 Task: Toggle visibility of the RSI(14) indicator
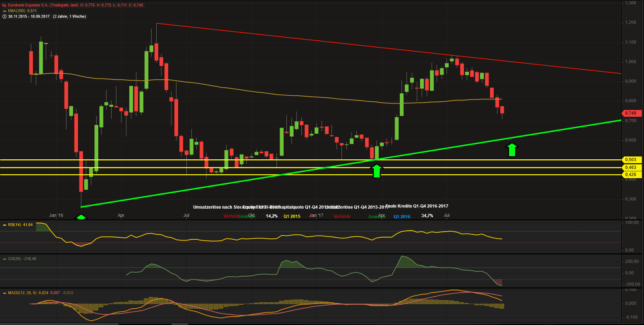coord(4,224)
